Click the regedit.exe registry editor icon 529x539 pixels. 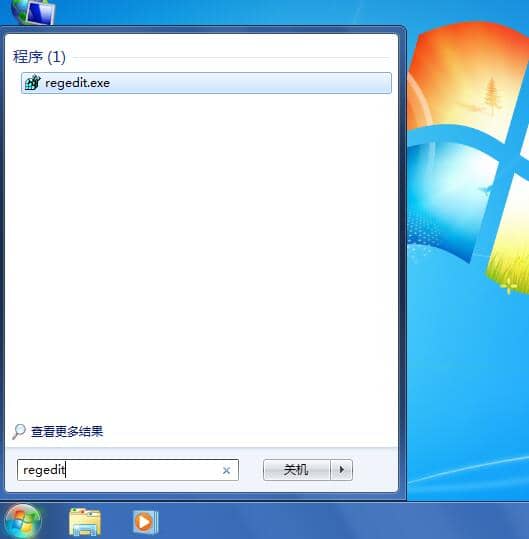[x=33, y=82]
